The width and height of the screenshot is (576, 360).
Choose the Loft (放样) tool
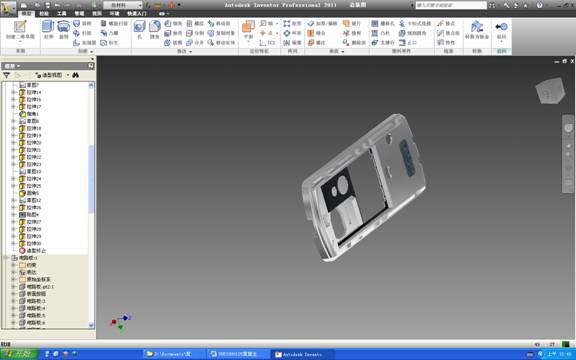pyautogui.click(x=82, y=24)
